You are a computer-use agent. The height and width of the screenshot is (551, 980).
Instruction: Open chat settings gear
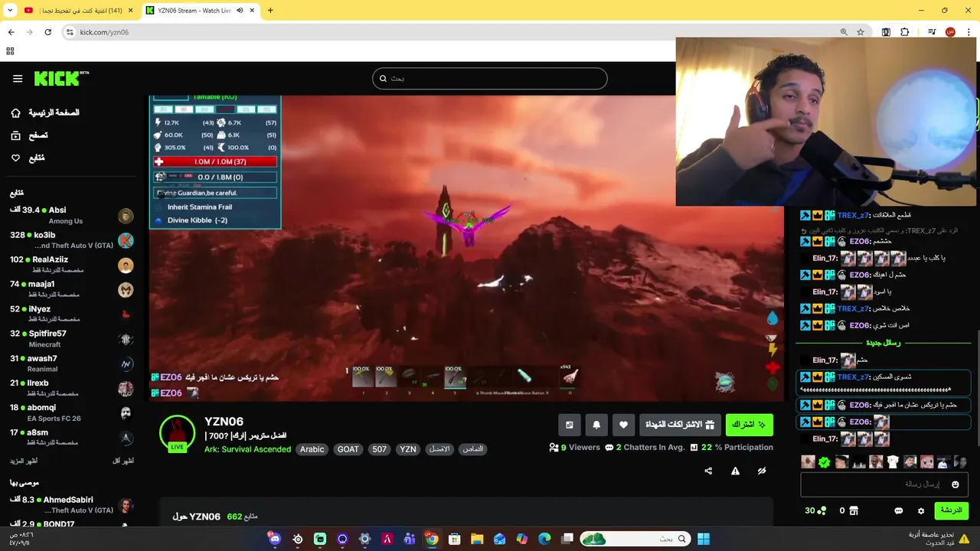click(x=921, y=510)
